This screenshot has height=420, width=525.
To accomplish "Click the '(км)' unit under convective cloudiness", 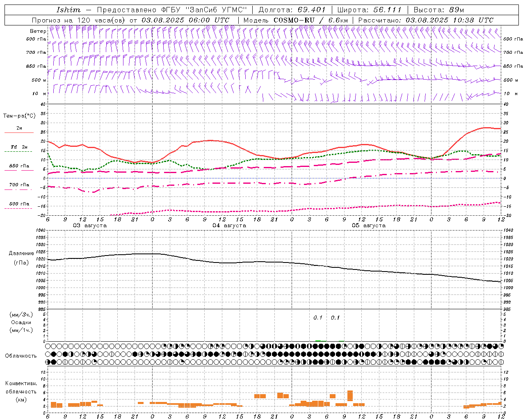I will pos(21,399).
